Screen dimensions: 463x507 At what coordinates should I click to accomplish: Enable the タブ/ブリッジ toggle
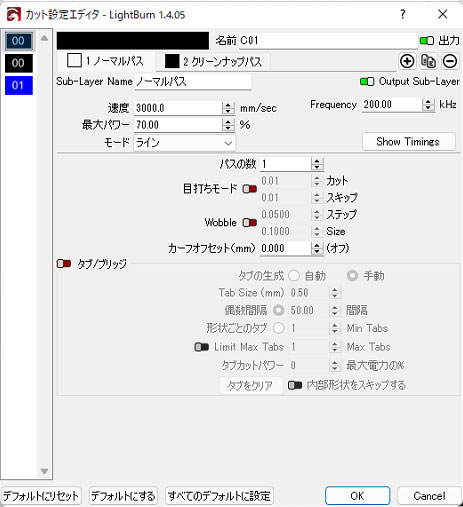click(x=64, y=264)
